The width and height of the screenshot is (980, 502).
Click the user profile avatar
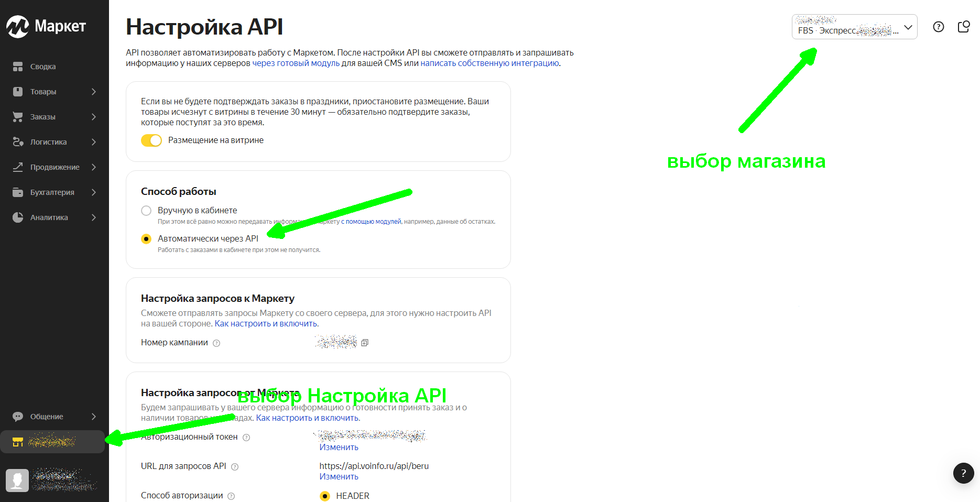tap(17, 480)
